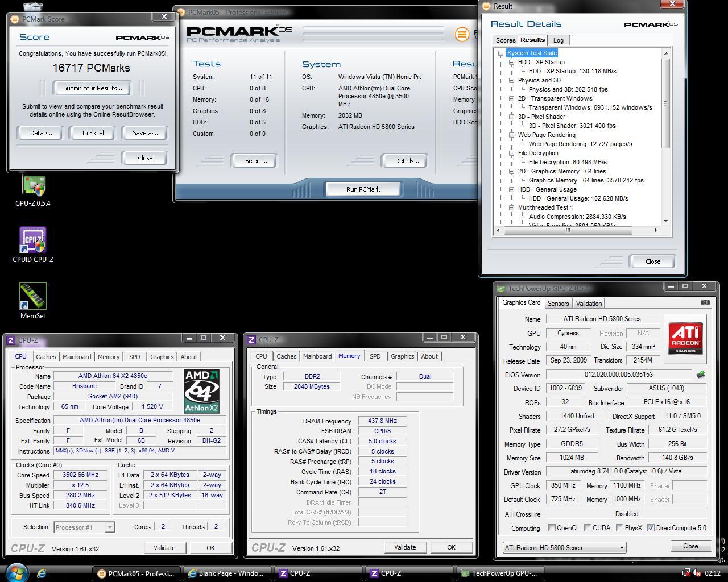
Task: Toggle the CUDA checkbox in GPU-Z
Action: click(588, 528)
